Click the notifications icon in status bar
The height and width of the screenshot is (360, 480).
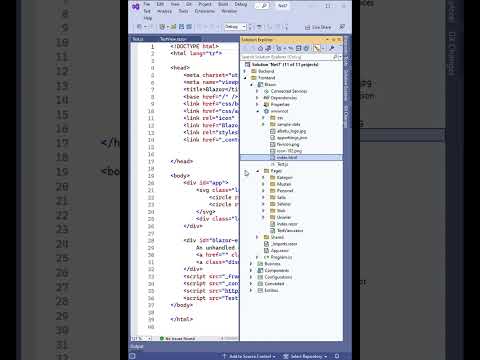(337, 356)
